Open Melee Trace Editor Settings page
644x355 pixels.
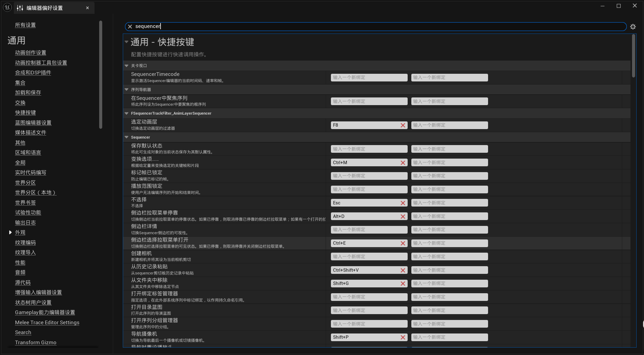click(x=47, y=322)
